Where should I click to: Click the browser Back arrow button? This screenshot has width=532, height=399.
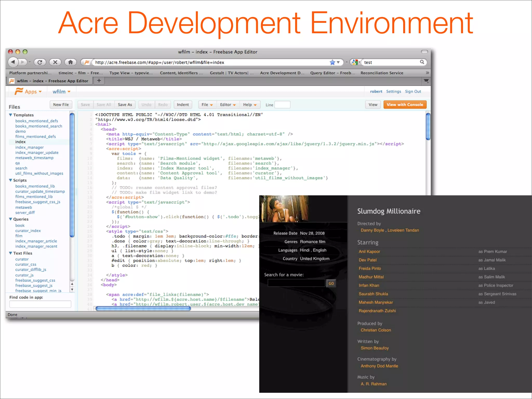pos(13,62)
